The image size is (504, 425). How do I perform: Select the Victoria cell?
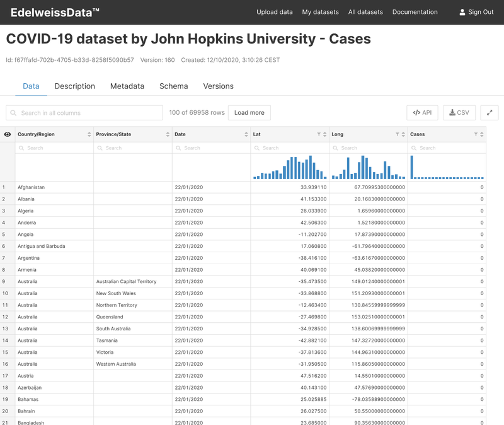(x=133, y=352)
